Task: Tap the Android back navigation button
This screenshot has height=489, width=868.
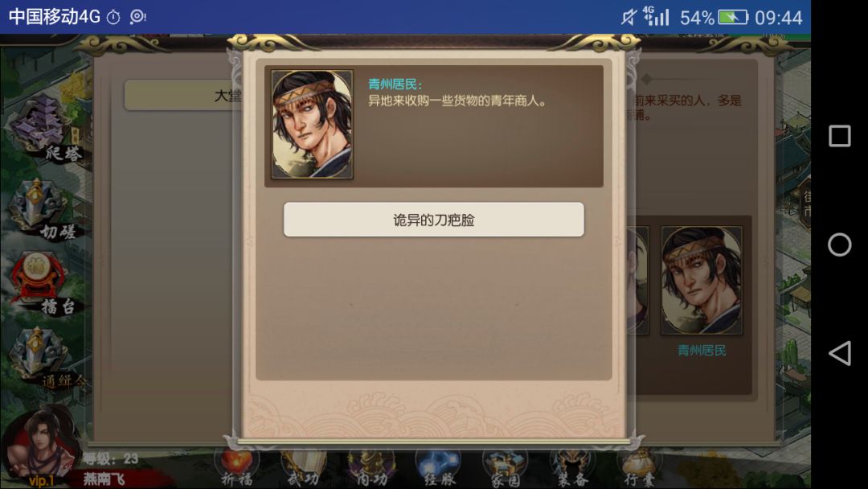Action: coord(839,353)
